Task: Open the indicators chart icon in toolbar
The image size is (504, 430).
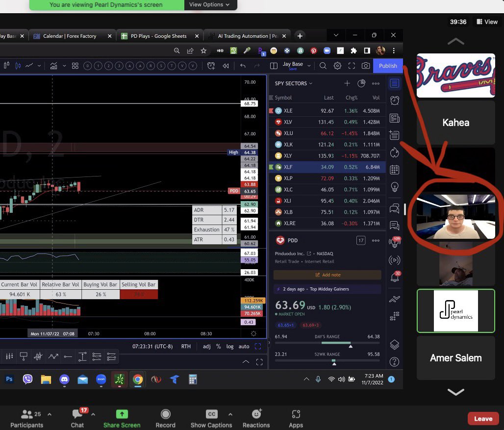Action: [53, 66]
